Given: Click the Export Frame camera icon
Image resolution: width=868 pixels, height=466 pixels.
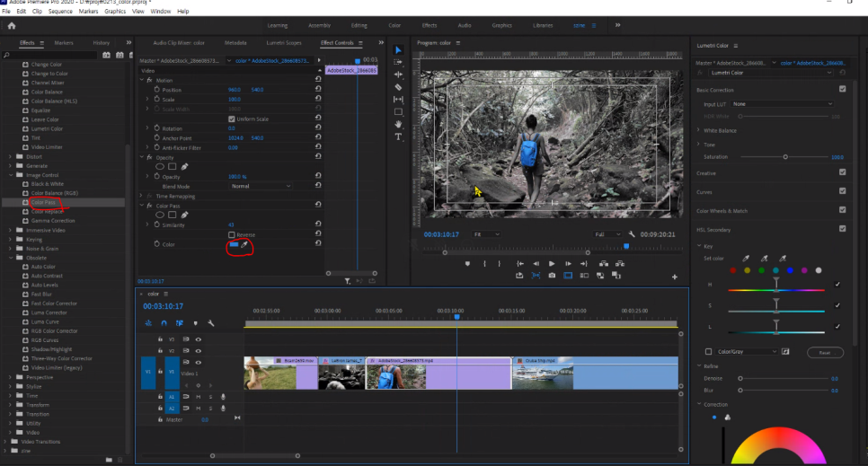Looking at the screenshot, I should click(x=551, y=276).
